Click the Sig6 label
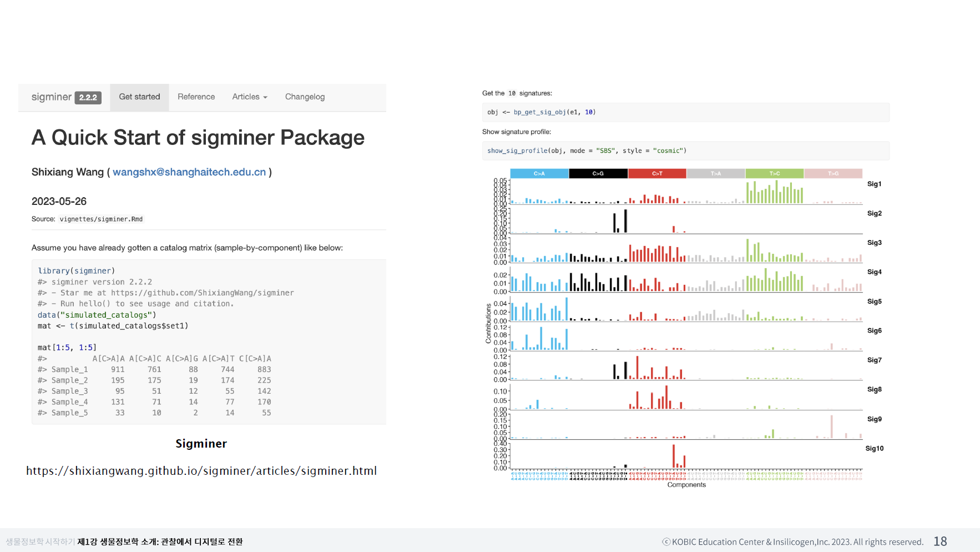This screenshot has height=552, width=980. pos(875,330)
